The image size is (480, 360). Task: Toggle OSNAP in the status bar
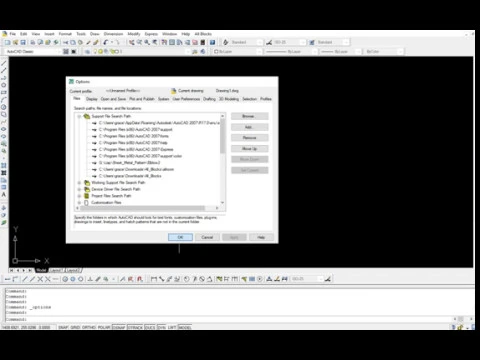(119, 327)
